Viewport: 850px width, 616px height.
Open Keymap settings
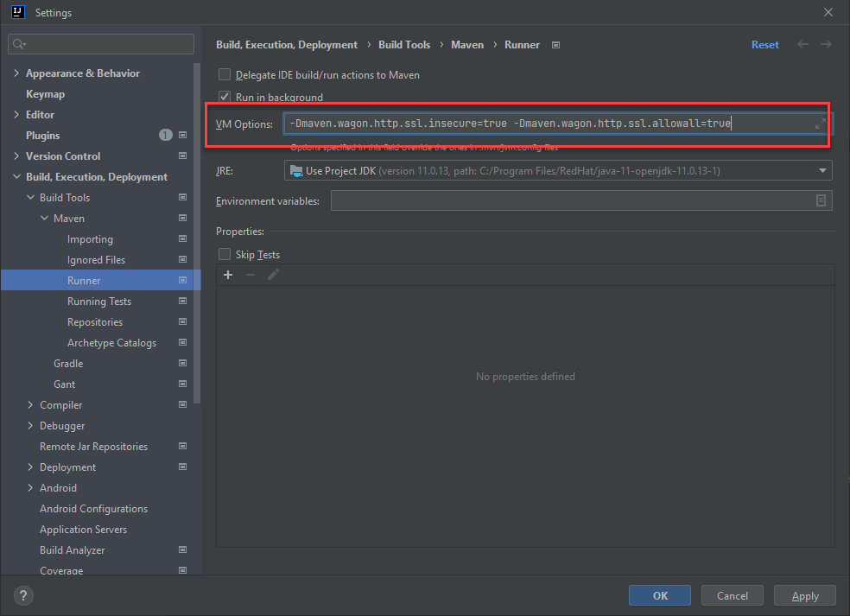[x=46, y=94]
